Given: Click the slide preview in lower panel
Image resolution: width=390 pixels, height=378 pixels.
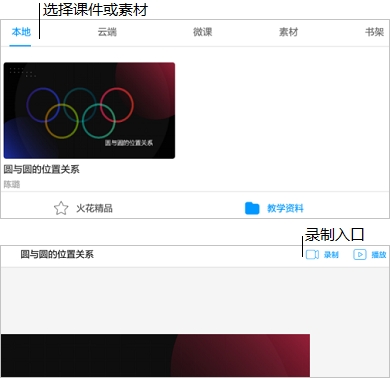Looking at the screenshot, I should [155, 355].
